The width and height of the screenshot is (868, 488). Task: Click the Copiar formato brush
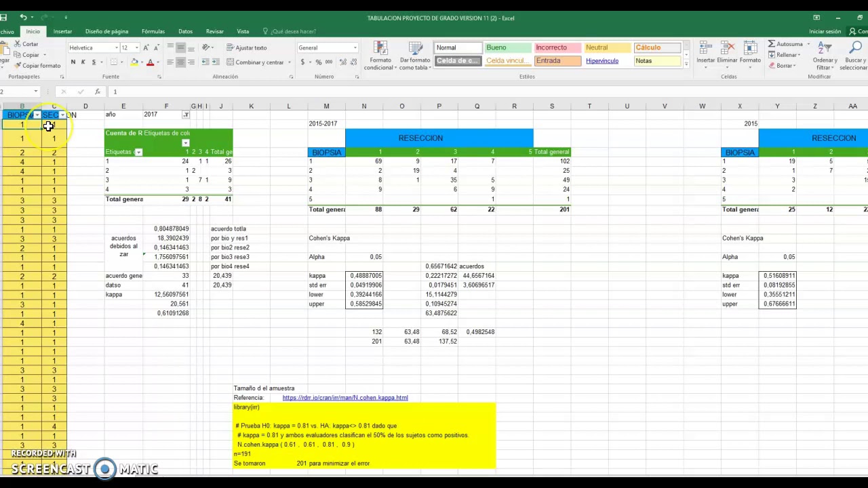click(x=17, y=65)
